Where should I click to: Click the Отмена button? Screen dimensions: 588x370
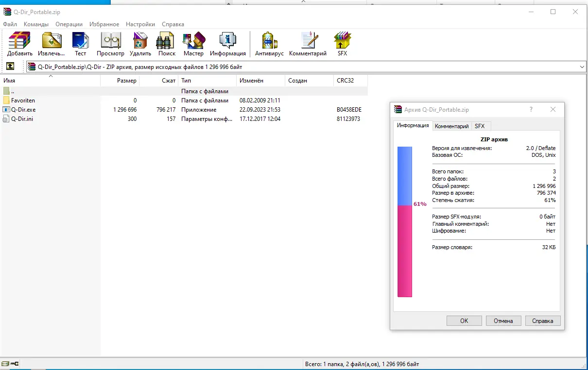point(503,321)
